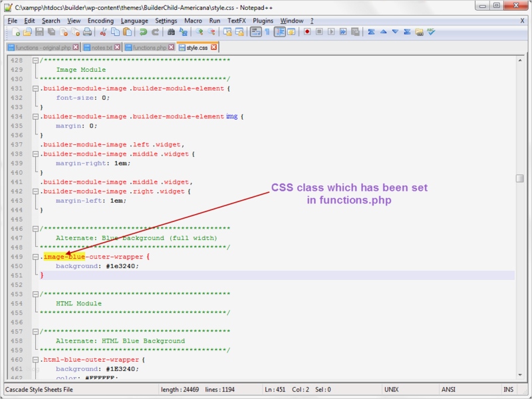Open Find with the binoculars icon
This screenshot has height=399, width=532.
pyautogui.click(x=171, y=32)
